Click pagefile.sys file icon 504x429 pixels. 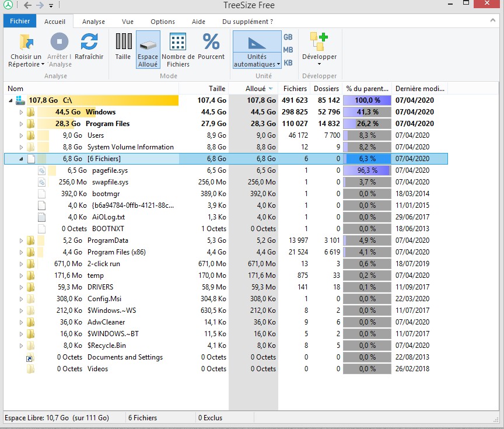click(x=42, y=170)
